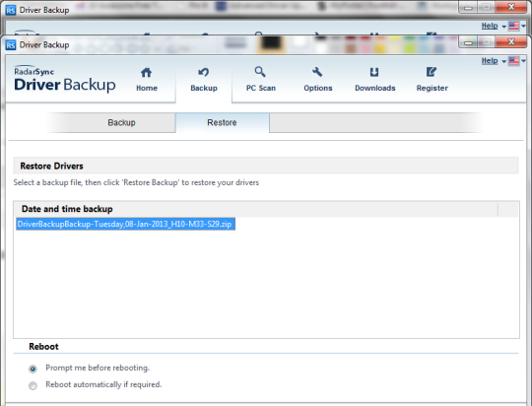Click the Options label
Screen dimensions: 532x406
(x=318, y=88)
